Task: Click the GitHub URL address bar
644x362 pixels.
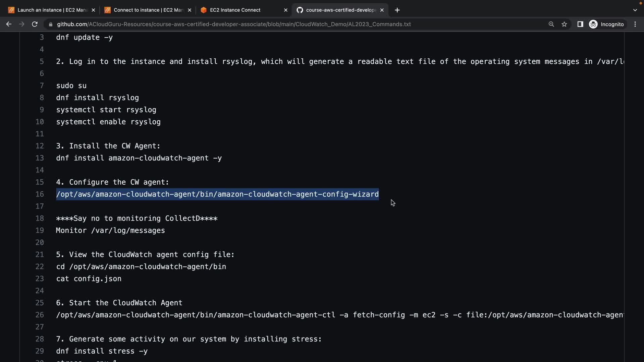Action: pos(233,24)
